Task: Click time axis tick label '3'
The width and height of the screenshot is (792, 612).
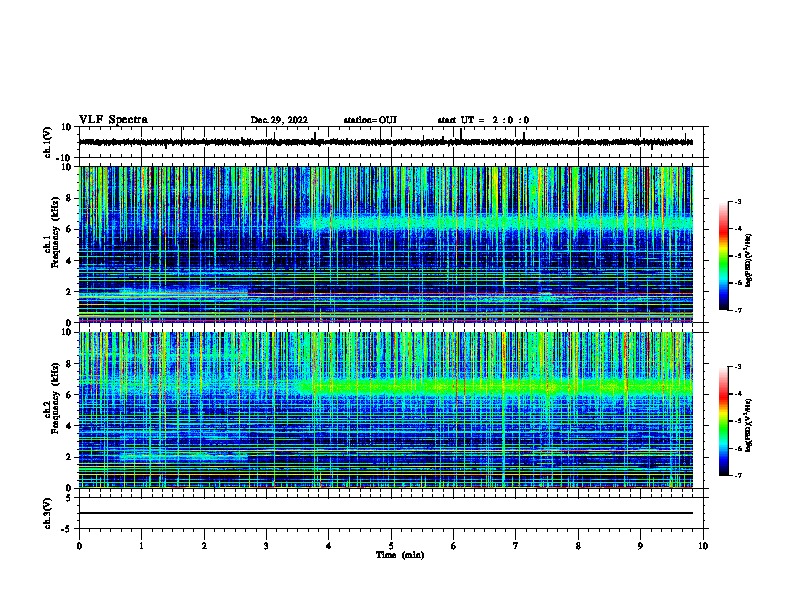Action: click(x=266, y=546)
